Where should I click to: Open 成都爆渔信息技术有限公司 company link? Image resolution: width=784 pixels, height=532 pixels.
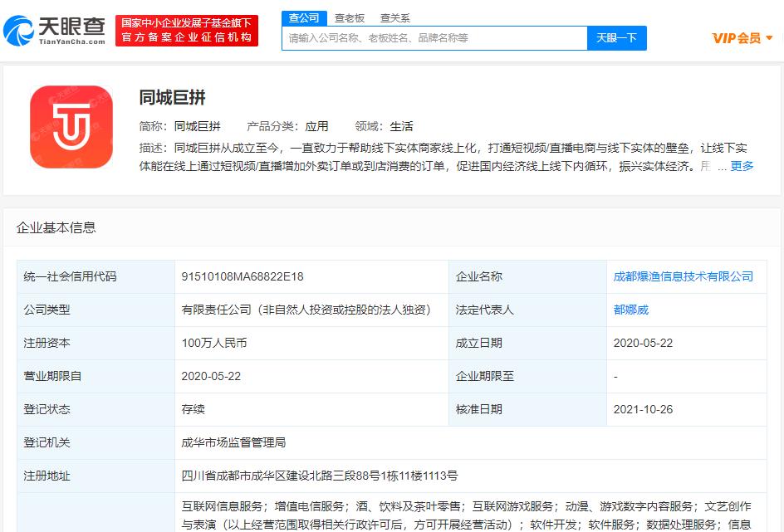[683, 276]
